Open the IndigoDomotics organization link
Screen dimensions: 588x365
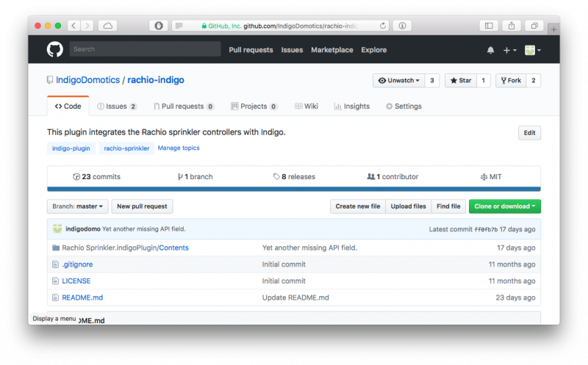pyautogui.click(x=87, y=80)
